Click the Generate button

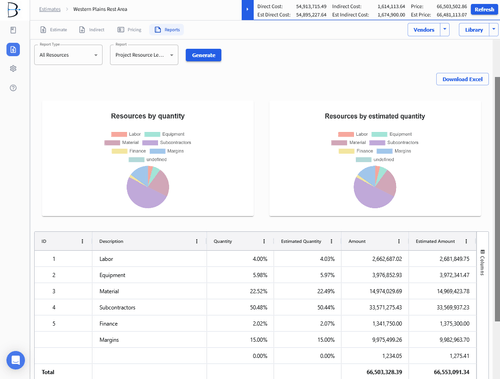203,55
